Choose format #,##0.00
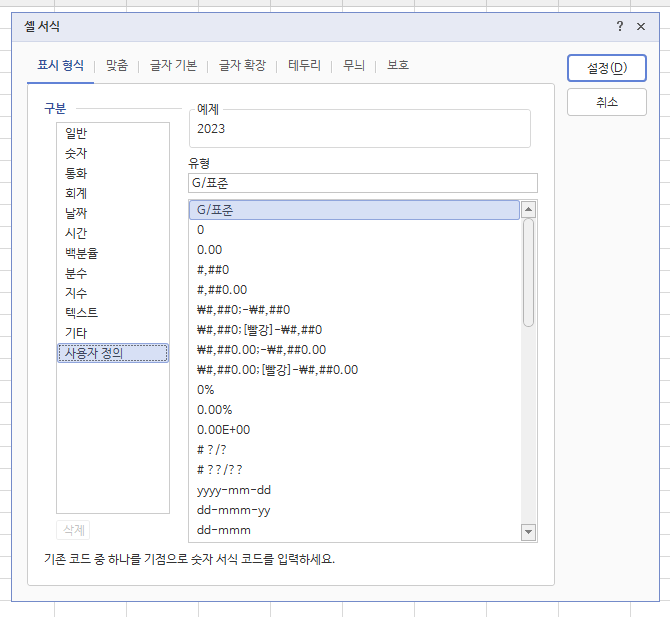This screenshot has width=670, height=617. (x=354, y=290)
